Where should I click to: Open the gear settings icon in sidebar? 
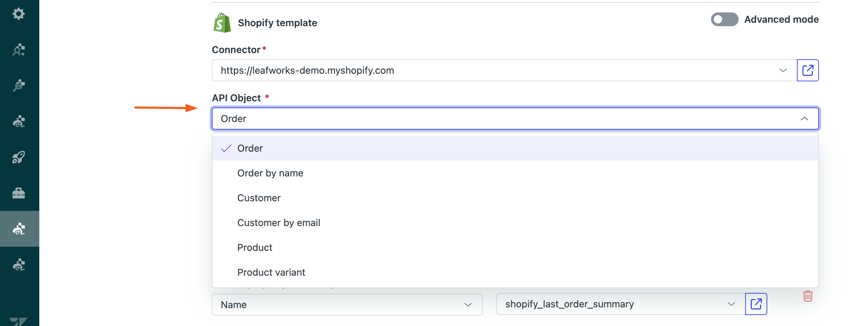pyautogui.click(x=19, y=14)
